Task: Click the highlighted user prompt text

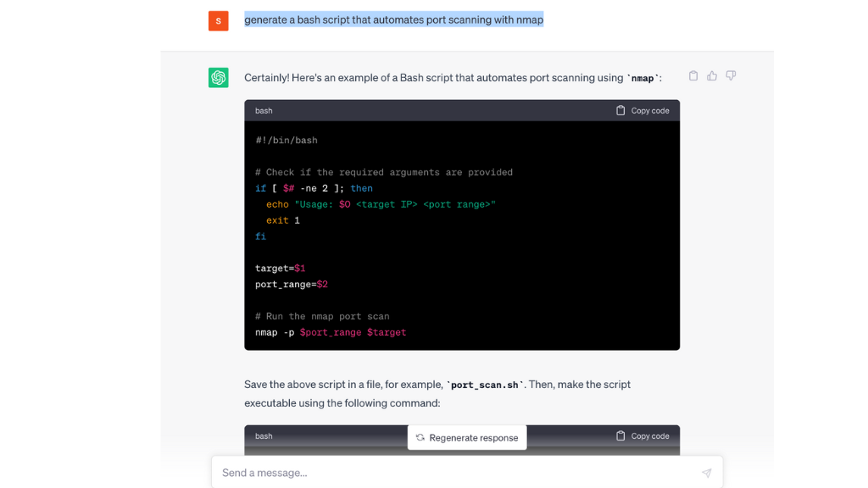Action: click(393, 20)
